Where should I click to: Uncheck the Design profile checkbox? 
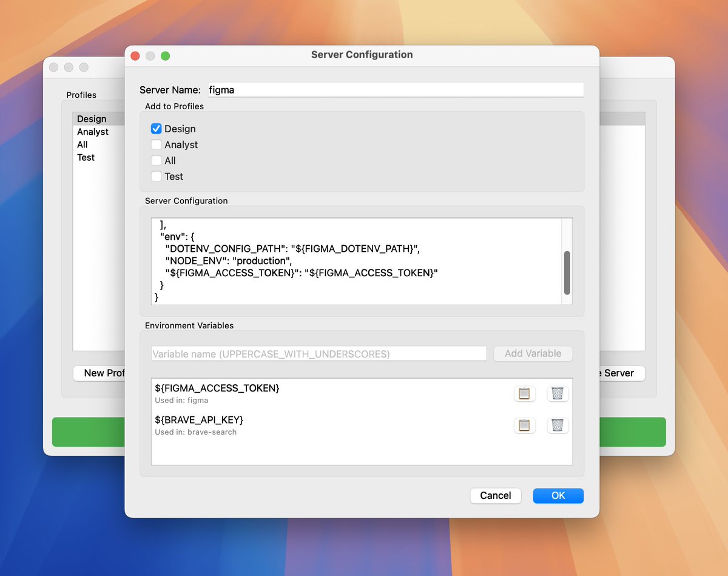157,129
